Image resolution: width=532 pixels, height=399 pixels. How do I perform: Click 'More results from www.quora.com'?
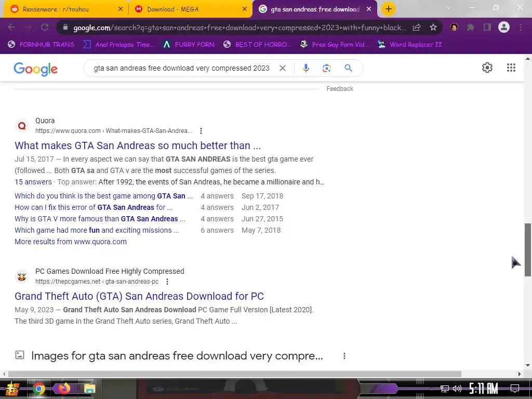[x=71, y=242]
